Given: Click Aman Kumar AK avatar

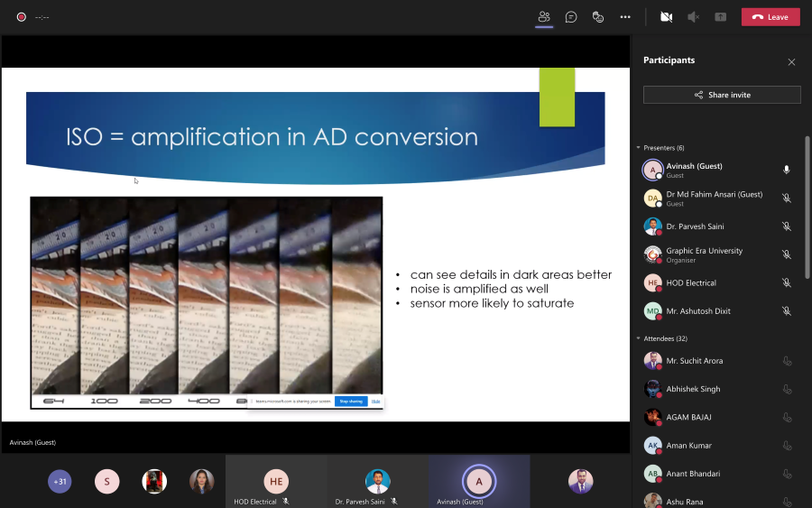Looking at the screenshot, I should point(652,446).
